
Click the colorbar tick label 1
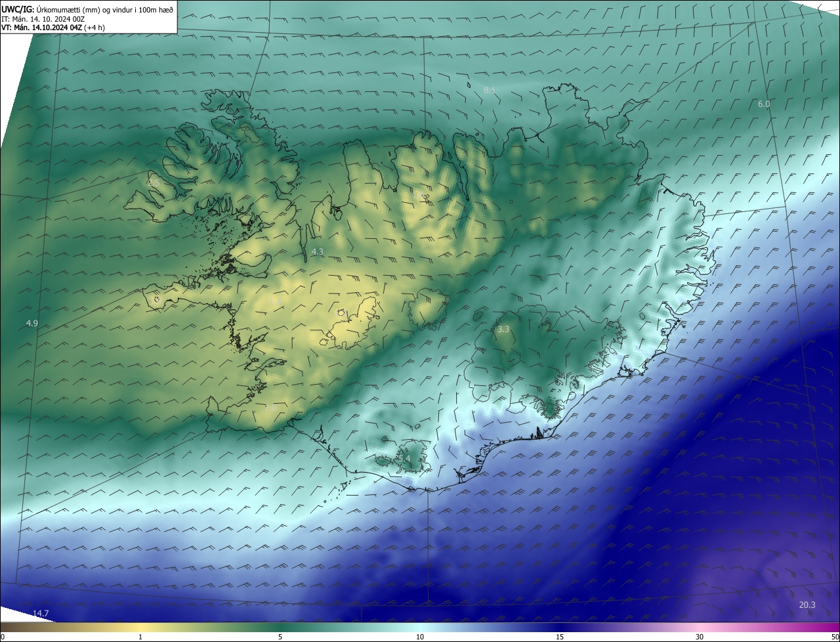[140, 637]
